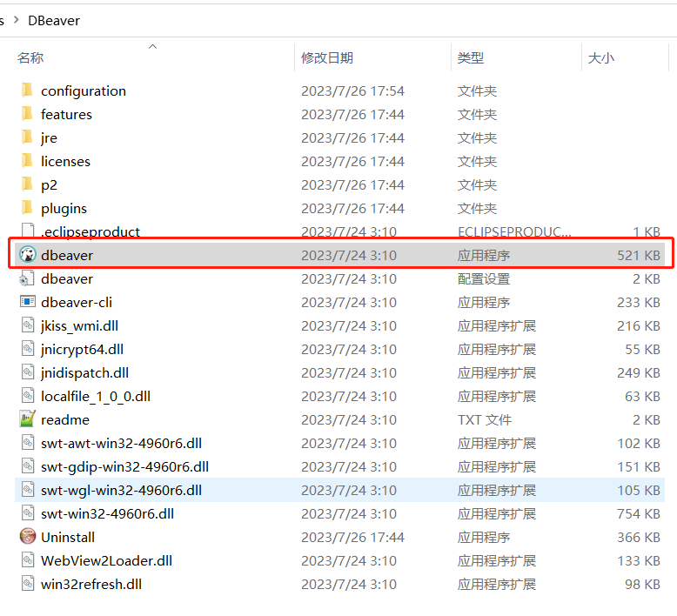The height and width of the screenshot is (616, 677).
Task: Click the dbeaver application beaver icon
Action: pyautogui.click(x=28, y=255)
